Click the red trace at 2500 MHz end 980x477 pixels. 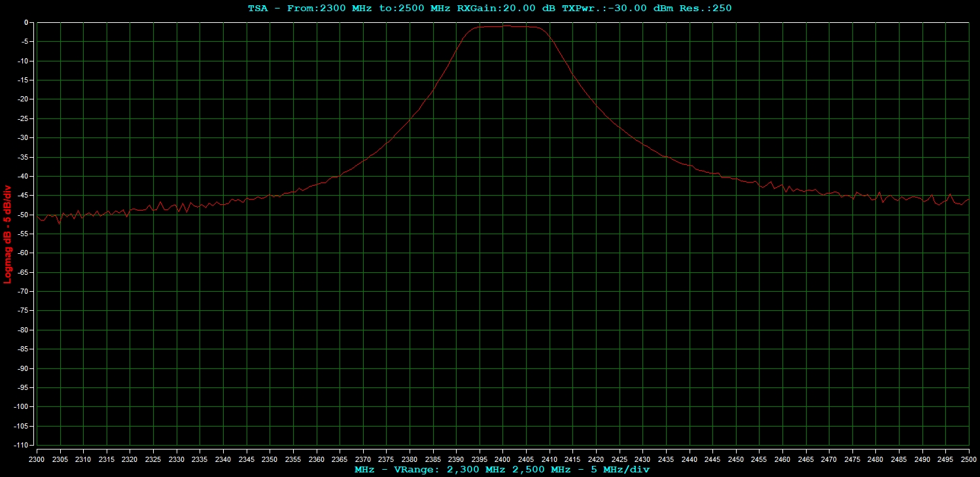pyautogui.click(x=968, y=200)
